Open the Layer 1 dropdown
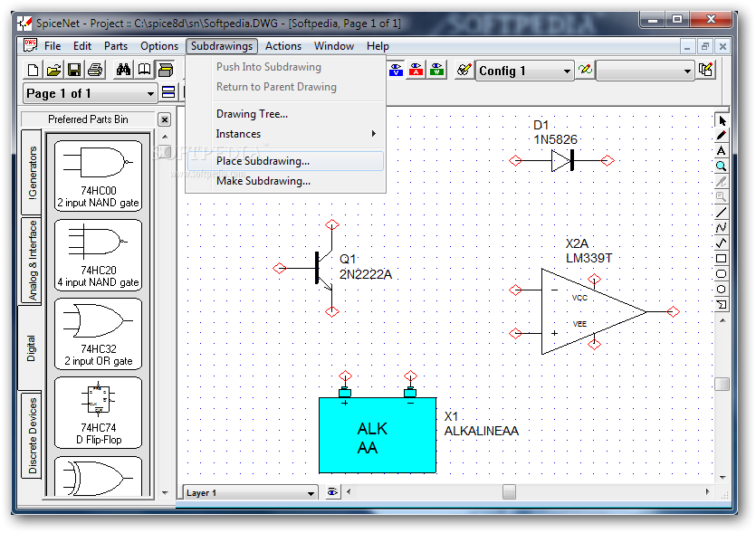The image size is (756, 533). [311, 493]
